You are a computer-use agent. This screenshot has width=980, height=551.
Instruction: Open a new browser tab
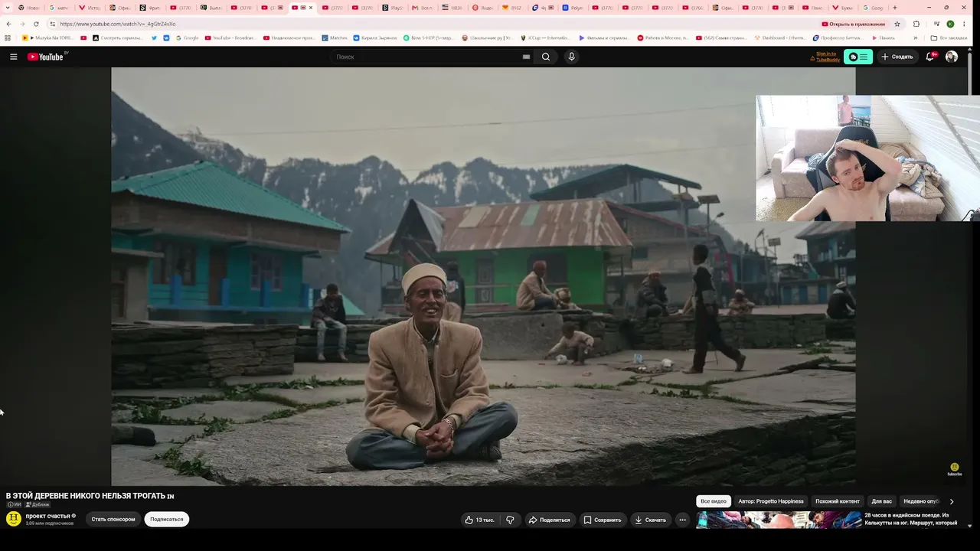895,8
